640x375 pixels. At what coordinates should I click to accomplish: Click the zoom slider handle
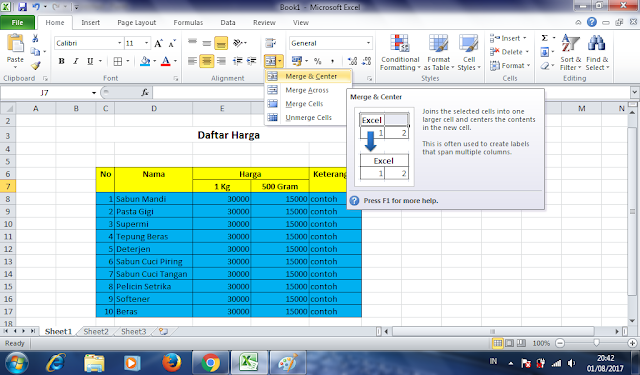click(596, 343)
